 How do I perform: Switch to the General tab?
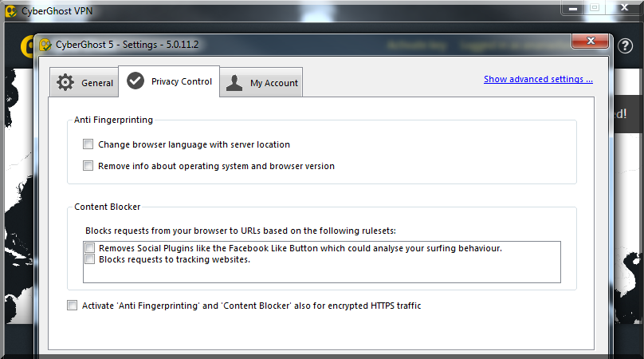tap(84, 83)
